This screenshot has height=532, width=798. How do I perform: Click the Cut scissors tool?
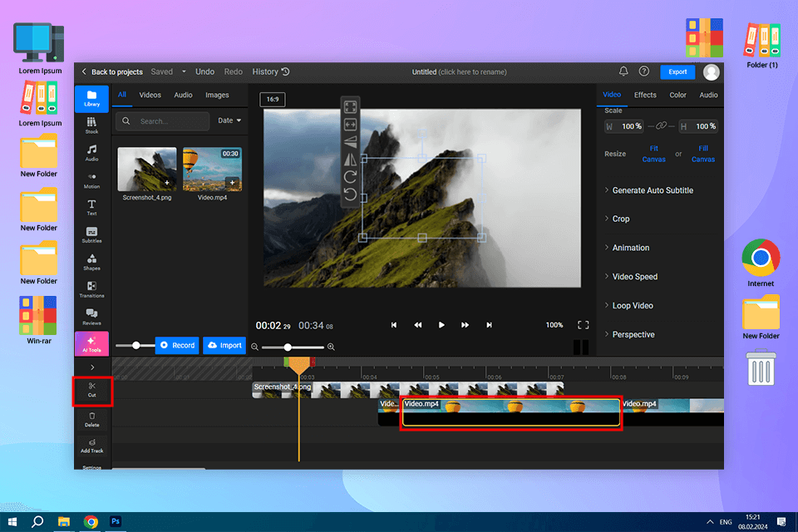(92, 390)
